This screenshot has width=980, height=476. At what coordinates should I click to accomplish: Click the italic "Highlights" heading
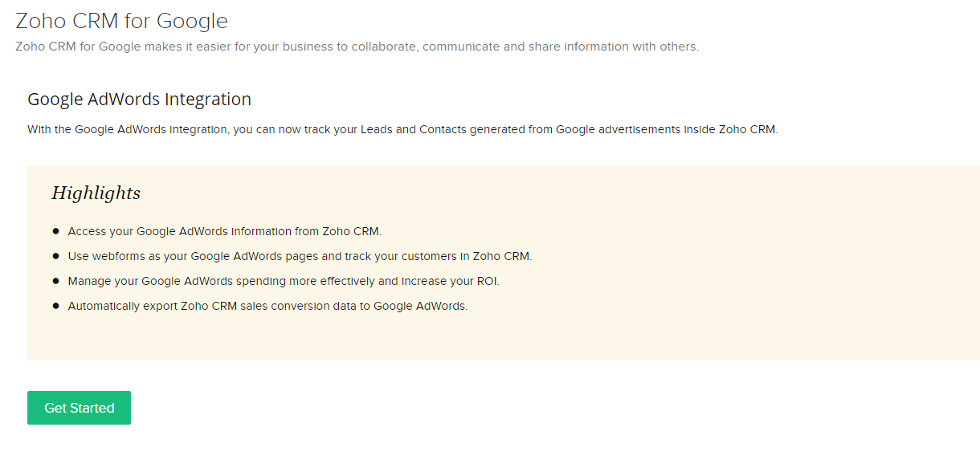(x=96, y=193)
